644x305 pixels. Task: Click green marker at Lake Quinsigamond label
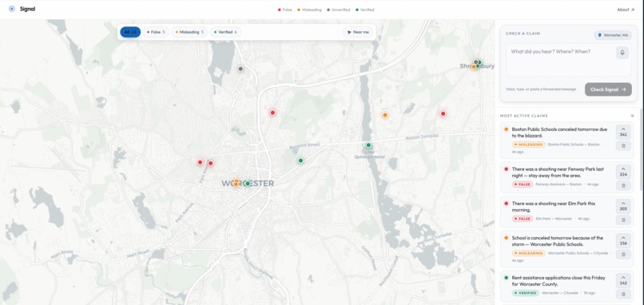coord(368,145)
